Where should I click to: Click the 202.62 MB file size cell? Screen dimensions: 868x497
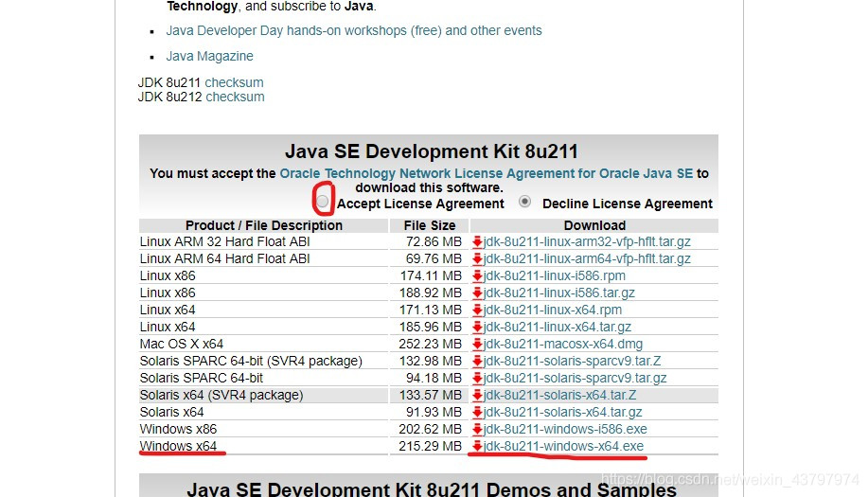[x=430, y=429]
